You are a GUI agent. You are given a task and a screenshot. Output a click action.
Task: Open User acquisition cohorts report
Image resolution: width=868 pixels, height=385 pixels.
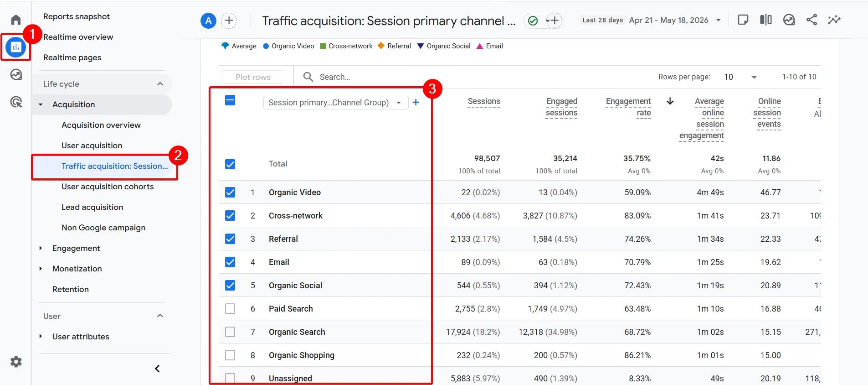coord(108,187)
